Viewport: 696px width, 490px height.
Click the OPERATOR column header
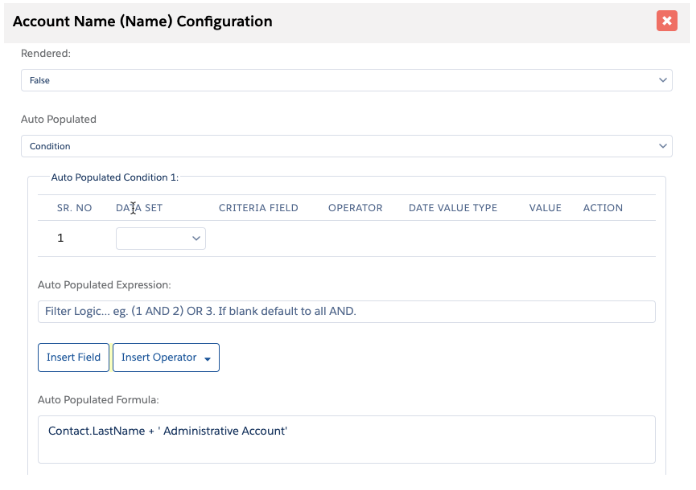tap(355, 208)
